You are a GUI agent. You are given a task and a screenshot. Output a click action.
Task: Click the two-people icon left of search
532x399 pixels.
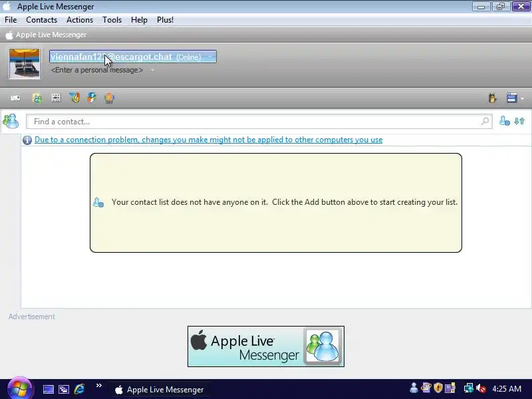(x=11, y=121)
